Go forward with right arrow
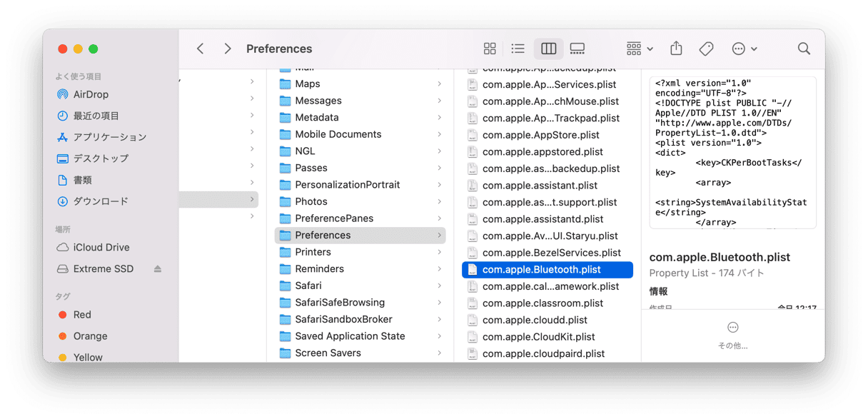868x419 pixels. click(x=228, y=49)
